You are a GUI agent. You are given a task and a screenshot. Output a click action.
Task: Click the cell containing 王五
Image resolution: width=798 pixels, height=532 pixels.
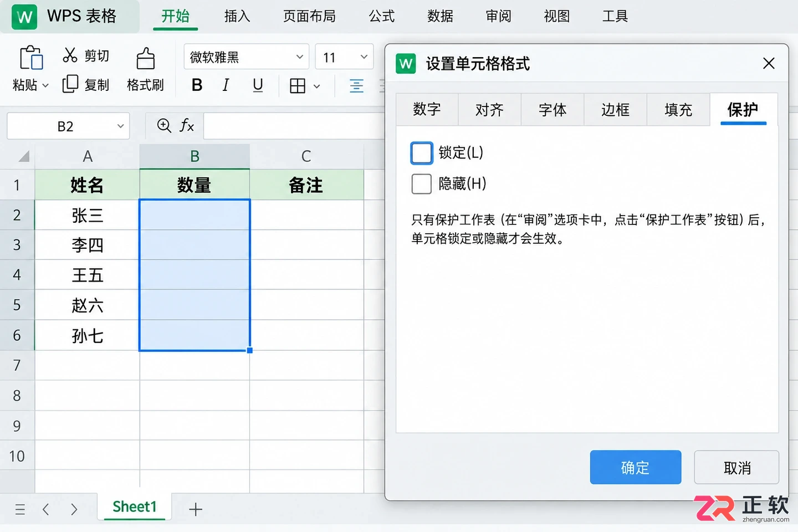click(x=87, y=275)
